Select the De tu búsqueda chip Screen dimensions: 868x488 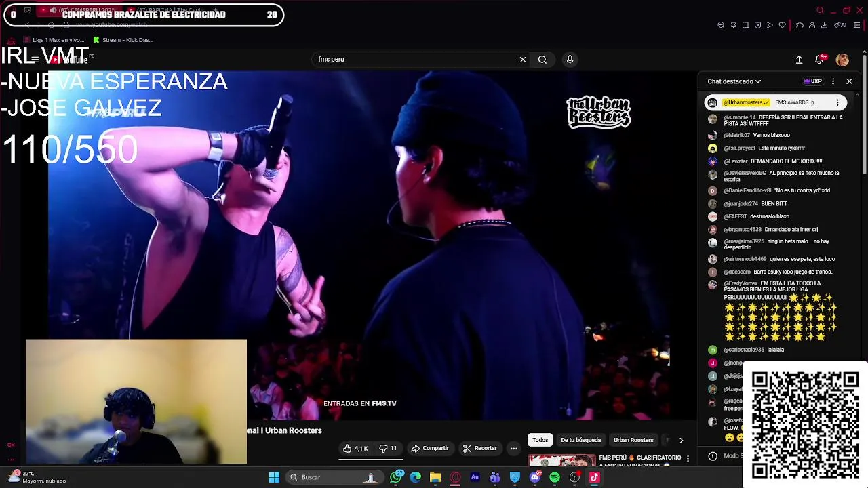click(580, 440)
